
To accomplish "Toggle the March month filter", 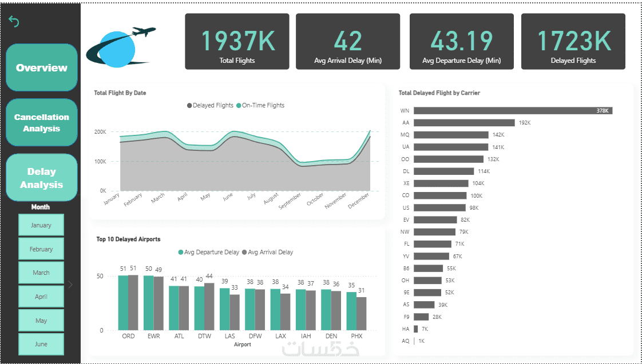I will [x=41, y=273].
